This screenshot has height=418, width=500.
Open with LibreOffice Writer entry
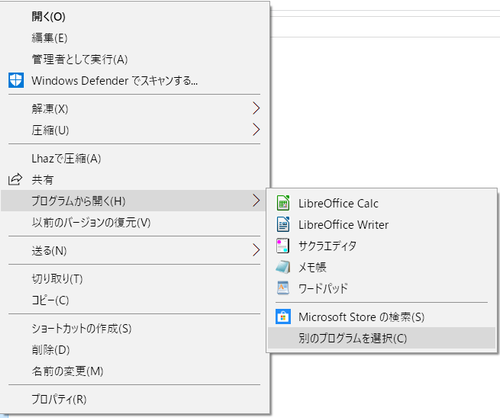tap(382, 224)
